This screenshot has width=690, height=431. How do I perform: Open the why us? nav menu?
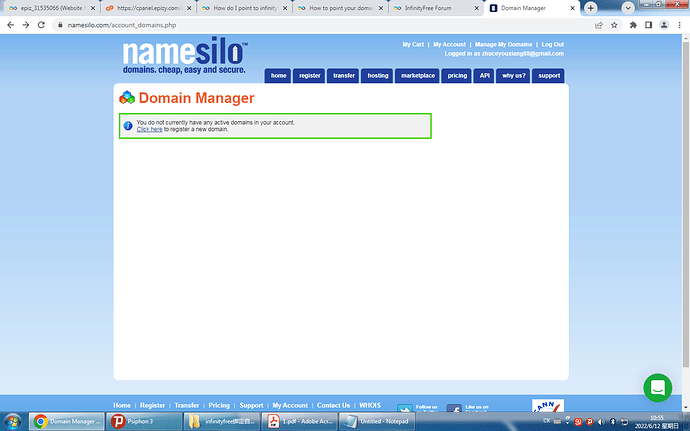514,76
